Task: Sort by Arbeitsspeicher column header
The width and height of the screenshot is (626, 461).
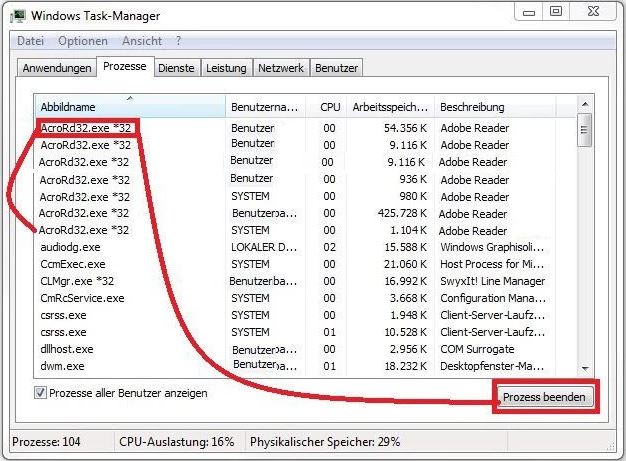Action: click(x=390, y=106)
